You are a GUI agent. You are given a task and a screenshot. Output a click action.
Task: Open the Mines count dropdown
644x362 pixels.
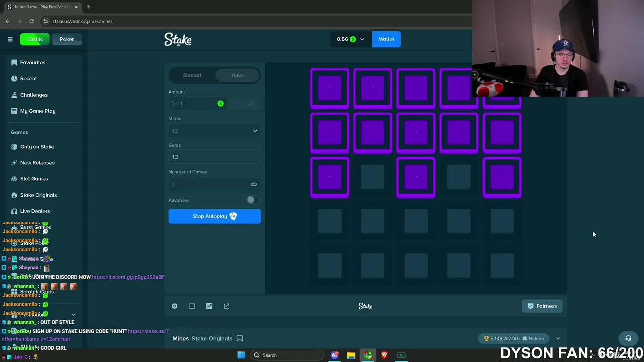[x=214, y=131]
